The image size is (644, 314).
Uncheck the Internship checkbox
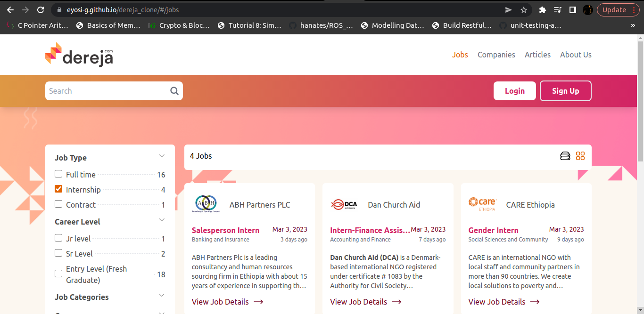[x=58, y=189]
